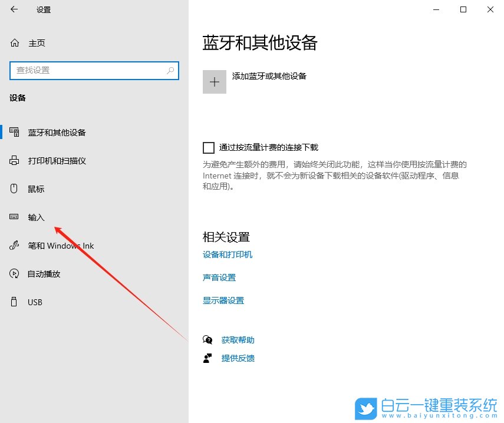This screenshot has width=504, height=423.
Task: Click the AutoPlay (自动播放) icon
Action: click(x=13, y=273)
